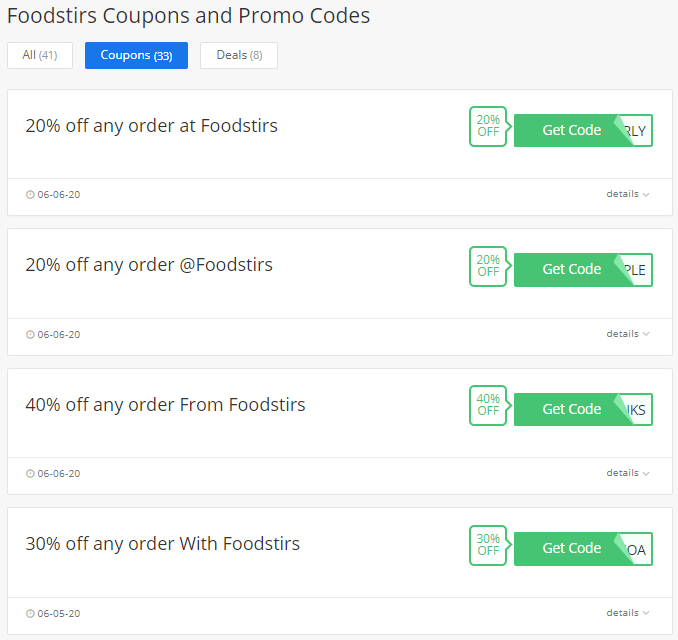This screenshot has width=678, height=640.
Task: Expand details of the first 20% off coupon
Action: click(x=628, y=194)
